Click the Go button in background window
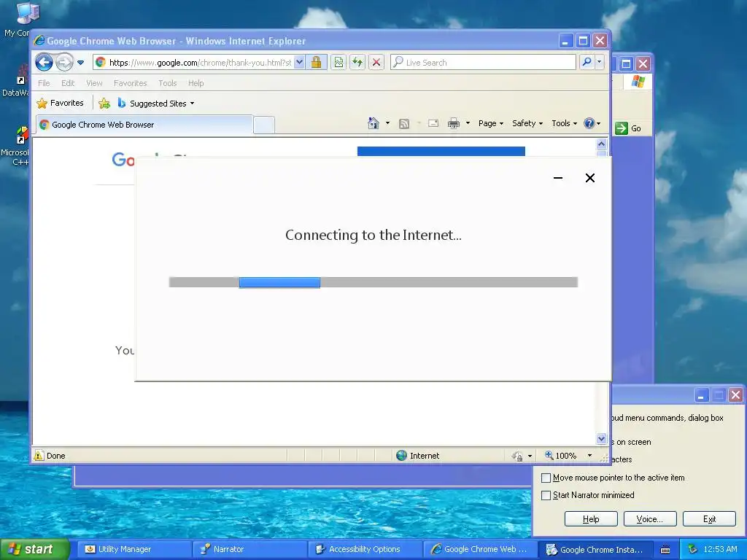This screenshot has width=747, height=560. point(628,128)
